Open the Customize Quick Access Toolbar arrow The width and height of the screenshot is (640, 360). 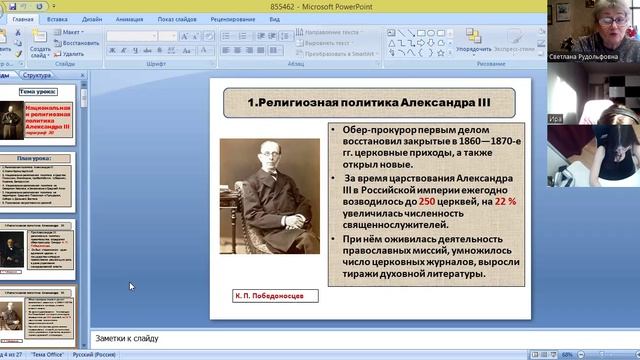coord(54,6)
